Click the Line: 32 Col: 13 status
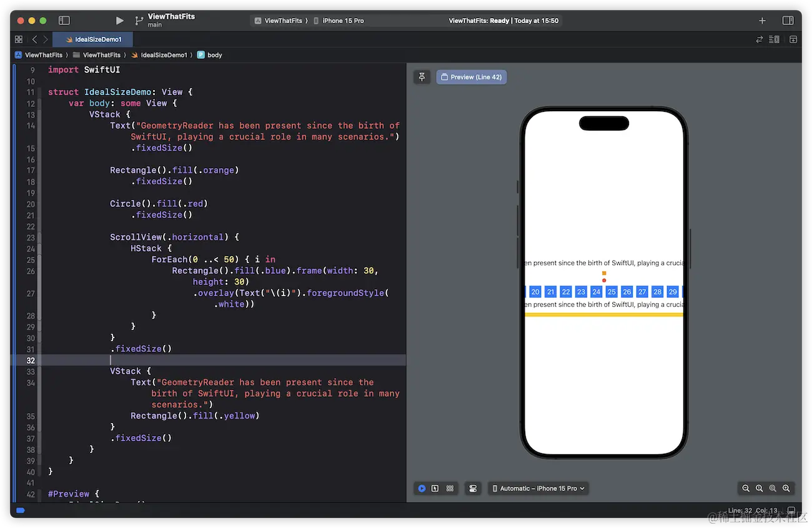 point(753,511)
